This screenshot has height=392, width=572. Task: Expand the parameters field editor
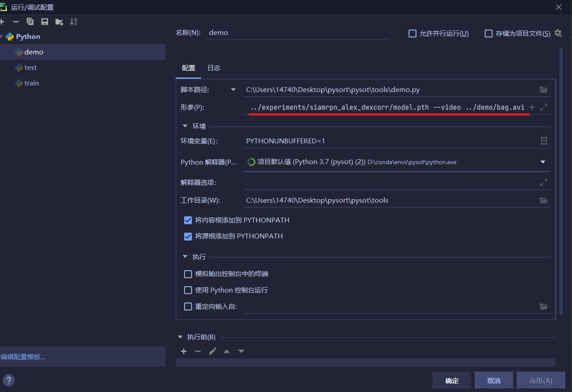click(x=544, y=107)
